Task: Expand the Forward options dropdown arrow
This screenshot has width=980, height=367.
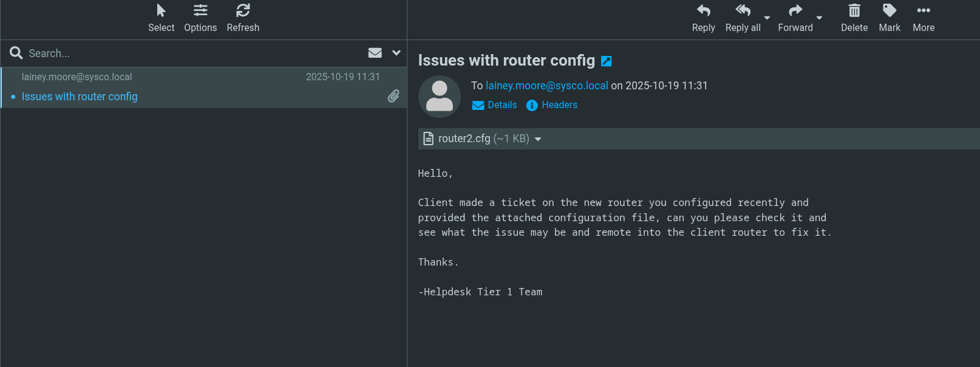Action: pyautogui.click(x=819, y=18)
